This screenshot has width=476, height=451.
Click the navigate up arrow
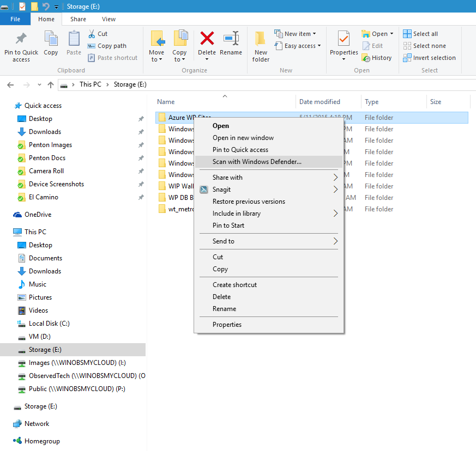point(51,84)
